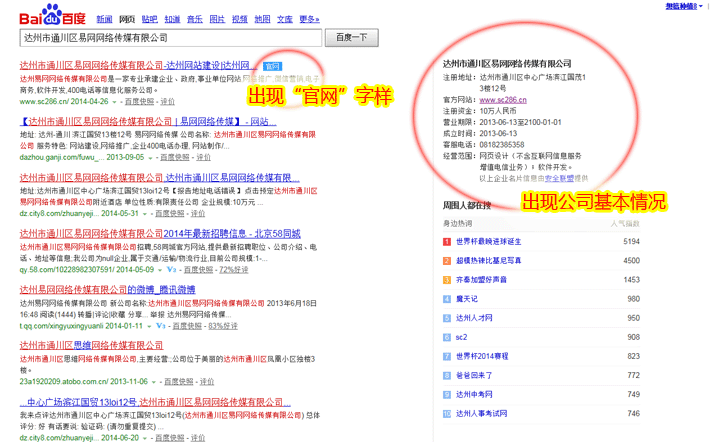This screenshot has width=710, height=442.
Task: Click rank 2 icon beside 超模 hot search
Action: (446, 260)
